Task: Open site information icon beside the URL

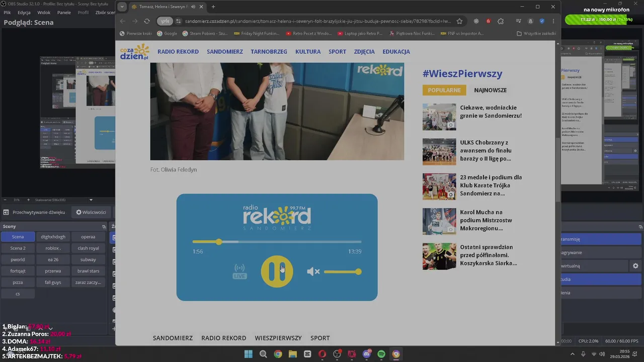Action: pos(178,21)
